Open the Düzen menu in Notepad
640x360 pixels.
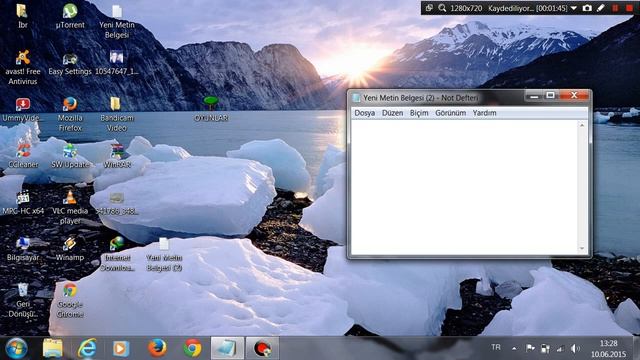point(392,113)
